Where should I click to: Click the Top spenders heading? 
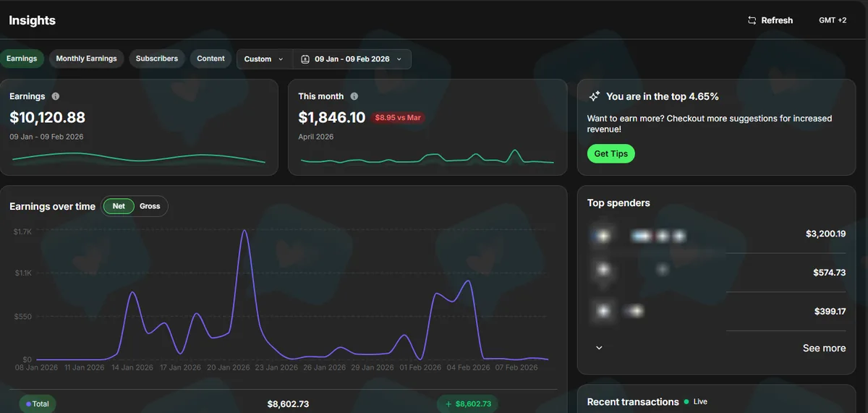(x=618, y=203)
